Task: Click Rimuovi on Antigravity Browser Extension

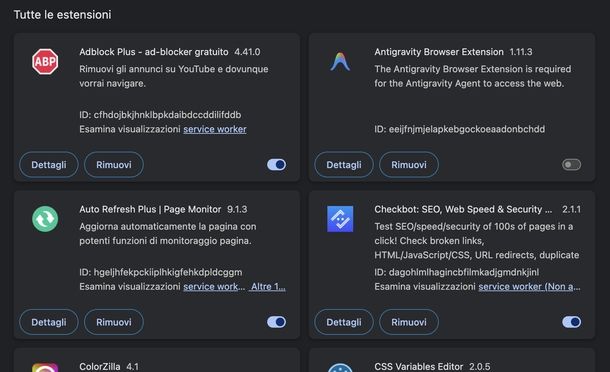Action: (409, 165)
